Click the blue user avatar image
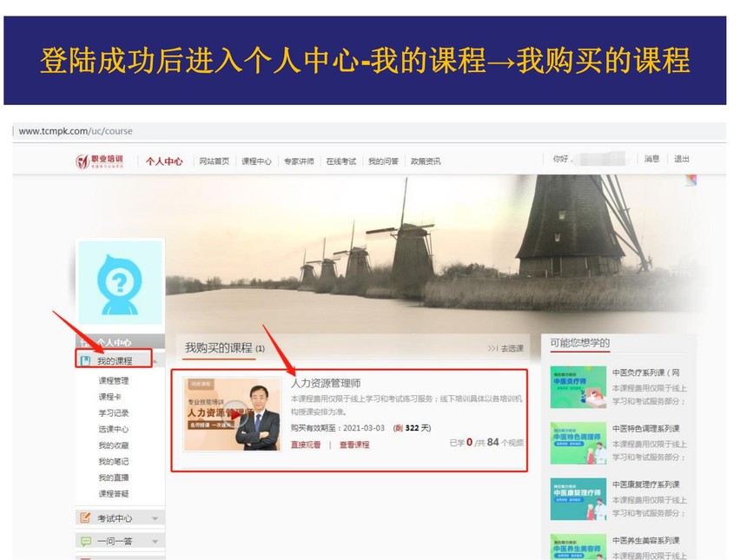The width and height of the screenshot is (747, 560). [x=120, y=282]
